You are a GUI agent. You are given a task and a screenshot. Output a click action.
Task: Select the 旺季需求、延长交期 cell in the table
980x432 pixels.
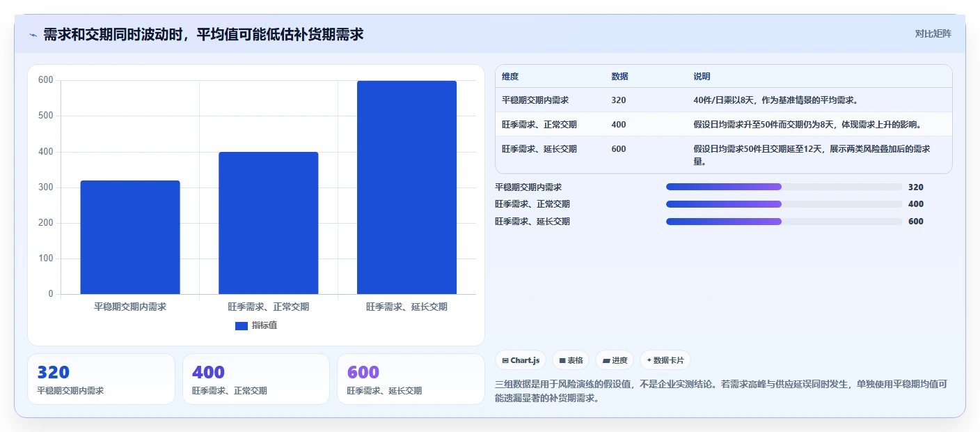[x=539, y=149]
